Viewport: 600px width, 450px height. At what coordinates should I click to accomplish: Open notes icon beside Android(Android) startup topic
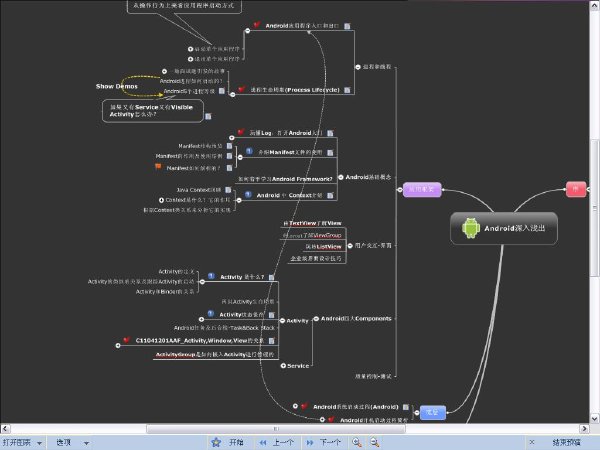[406, 407]
